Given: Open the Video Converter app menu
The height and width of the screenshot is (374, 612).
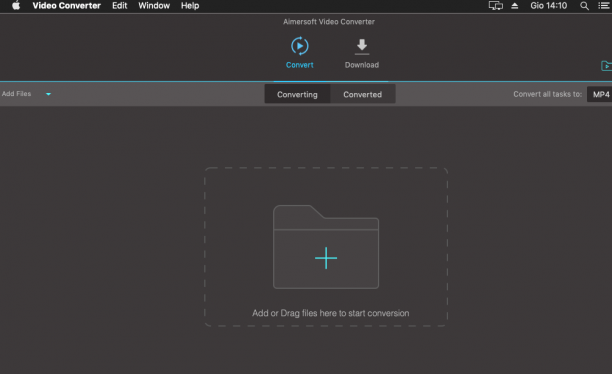Looking at the screenshot, I should pos(66,5).
